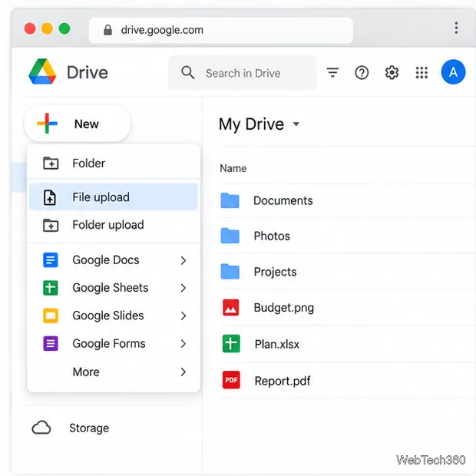The width and height of the screenshot is (476, 476).
Task: Open Storage in the sidebar
Action: click(89, 428)
